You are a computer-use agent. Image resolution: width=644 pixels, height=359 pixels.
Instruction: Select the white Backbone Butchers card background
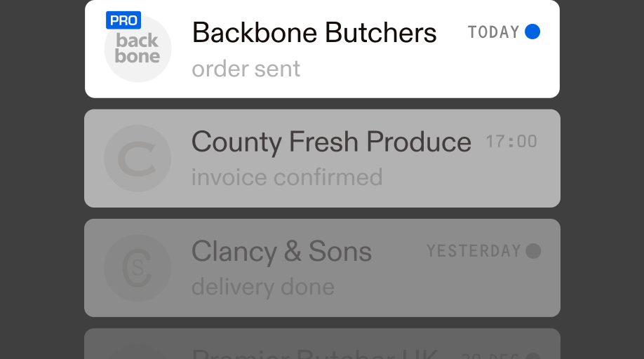(323, 49)
